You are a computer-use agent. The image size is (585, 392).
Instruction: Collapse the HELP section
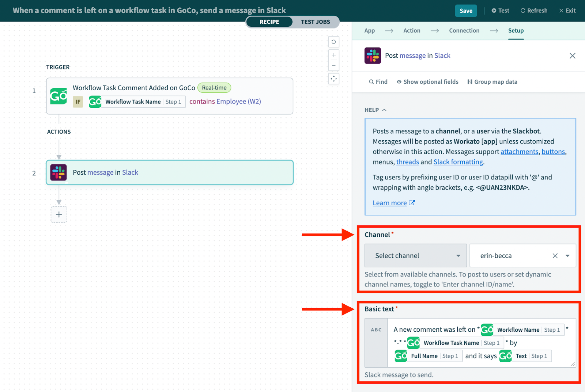(x=375, y=110)
